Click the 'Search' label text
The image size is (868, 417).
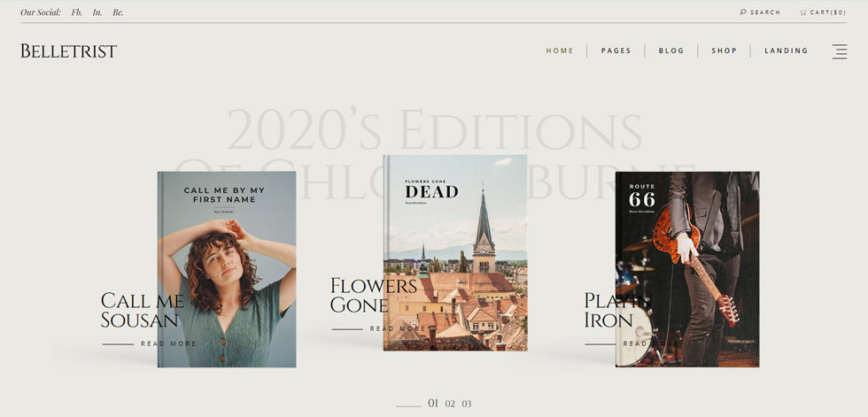(x=765, y=12)
